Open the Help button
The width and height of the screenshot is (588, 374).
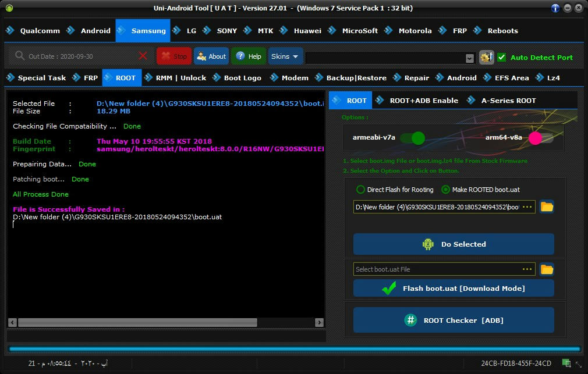pyautogui.click(x=249, y=56)
